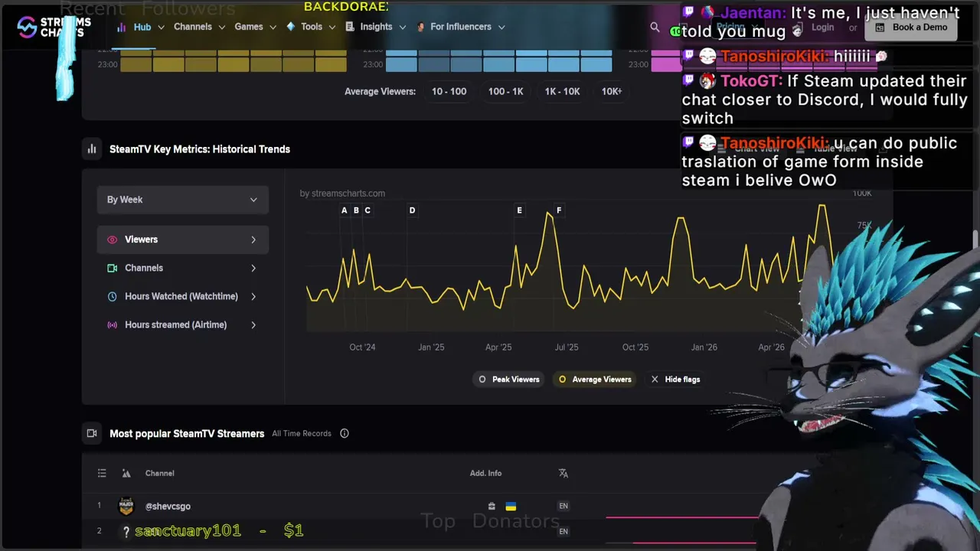This screenshot has width=980, height=551.
Task: Open the info icon next to All Time Records
Action: point(345,433)
